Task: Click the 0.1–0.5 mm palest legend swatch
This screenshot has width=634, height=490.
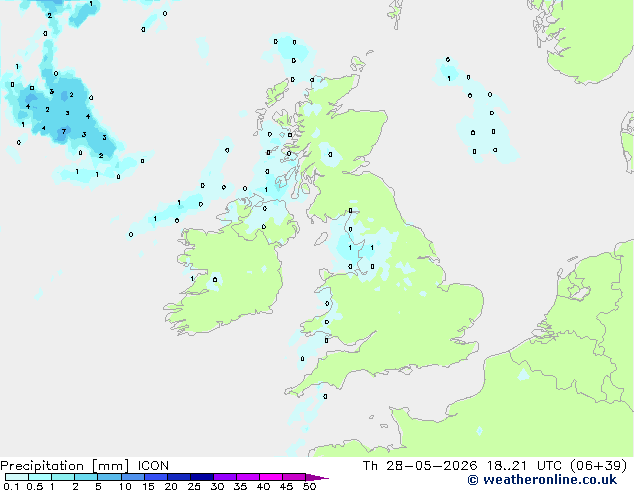Action: point(17,477)
